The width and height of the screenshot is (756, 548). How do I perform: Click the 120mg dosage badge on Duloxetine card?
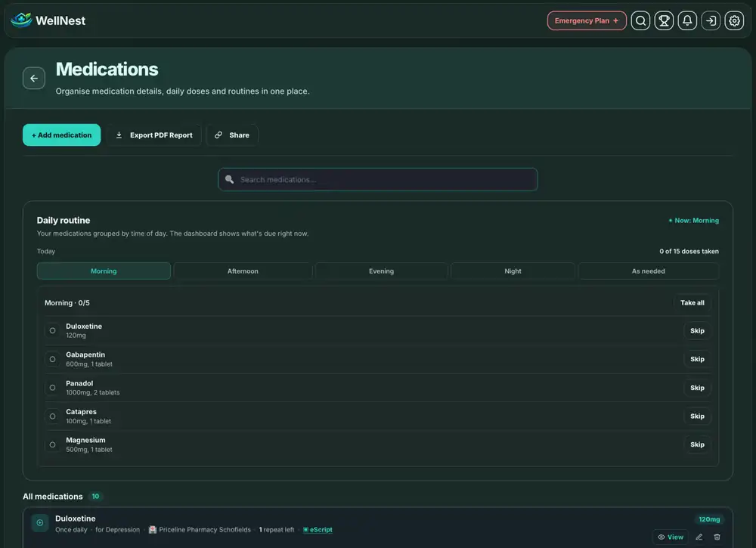[x=709, y=519]
